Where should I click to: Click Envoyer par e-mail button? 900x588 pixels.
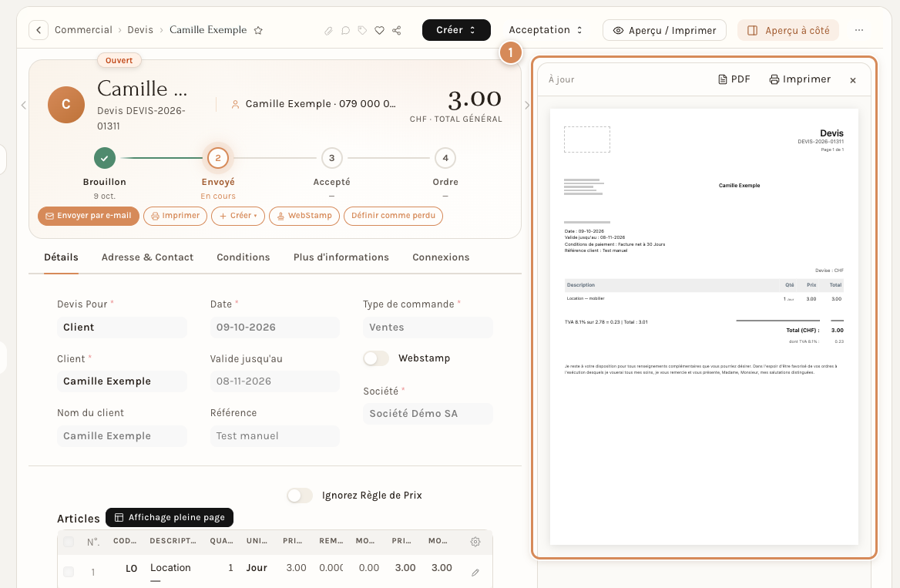coord(89,216)
